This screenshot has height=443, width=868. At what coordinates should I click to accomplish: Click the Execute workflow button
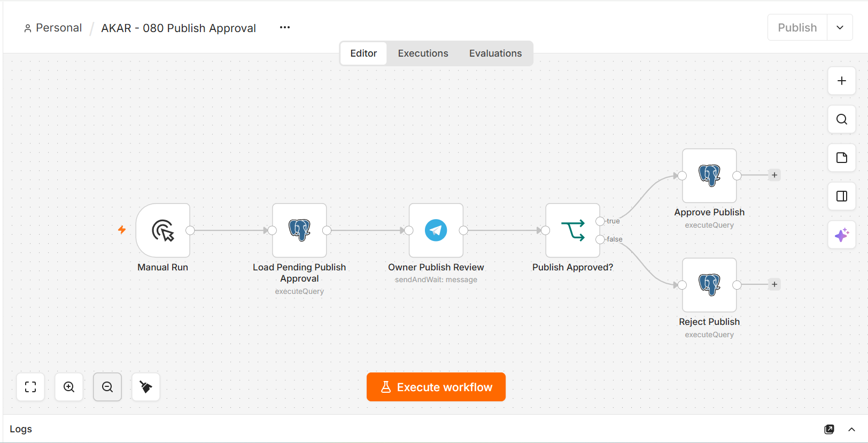(436, 387)
